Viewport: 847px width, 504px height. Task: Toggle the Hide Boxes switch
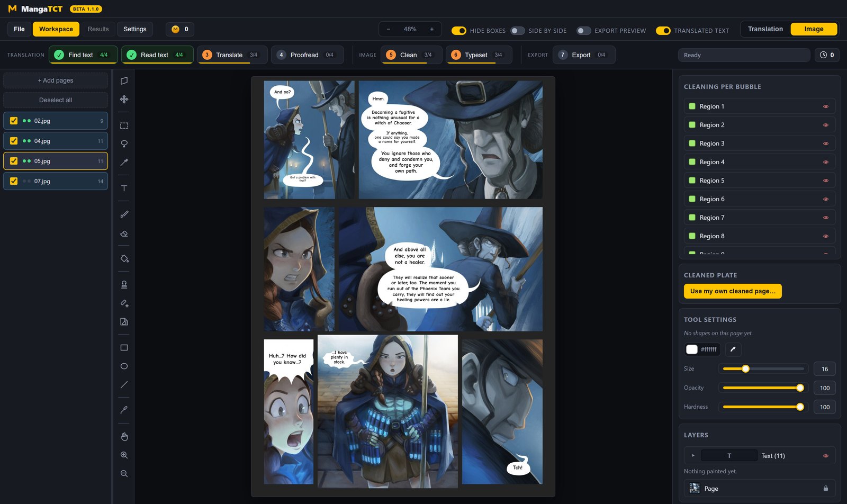(x=458, y=31)
